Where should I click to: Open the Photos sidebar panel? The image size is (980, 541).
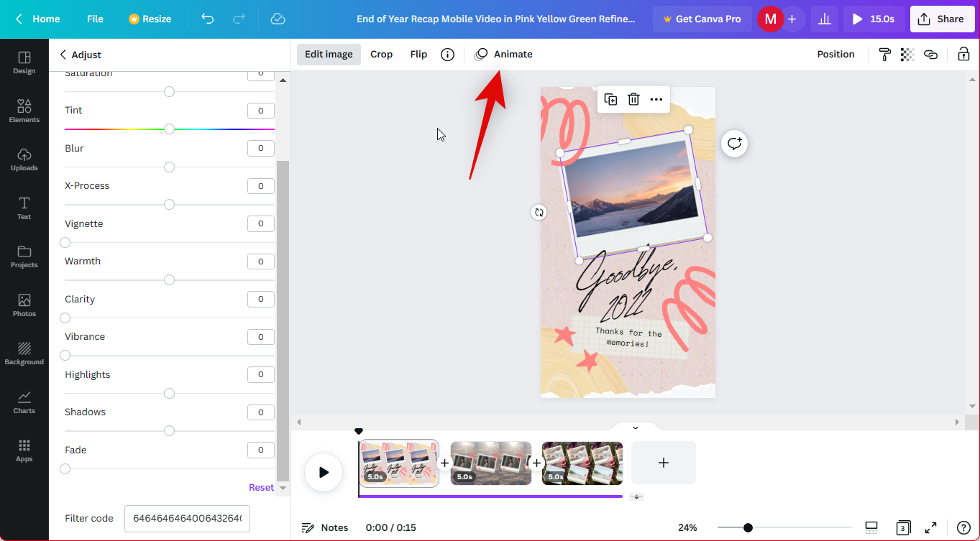coord(24,305)
